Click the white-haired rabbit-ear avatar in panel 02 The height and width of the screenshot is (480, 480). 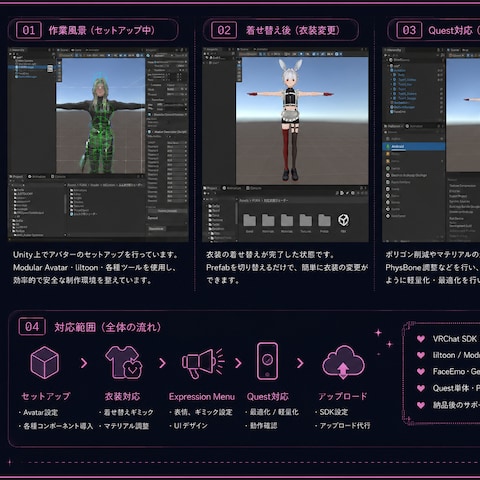[x=291, y=120]
